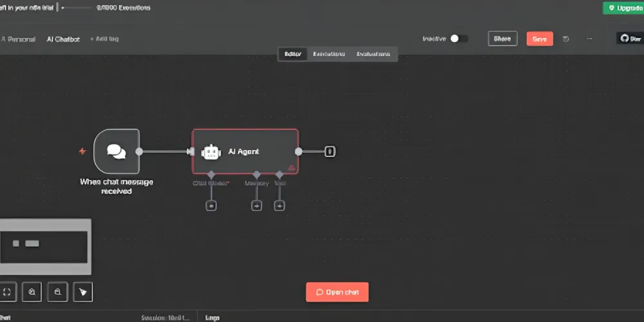Switch to the Executions tab
This screenshot has width=644, height=322.
[328, 54]
